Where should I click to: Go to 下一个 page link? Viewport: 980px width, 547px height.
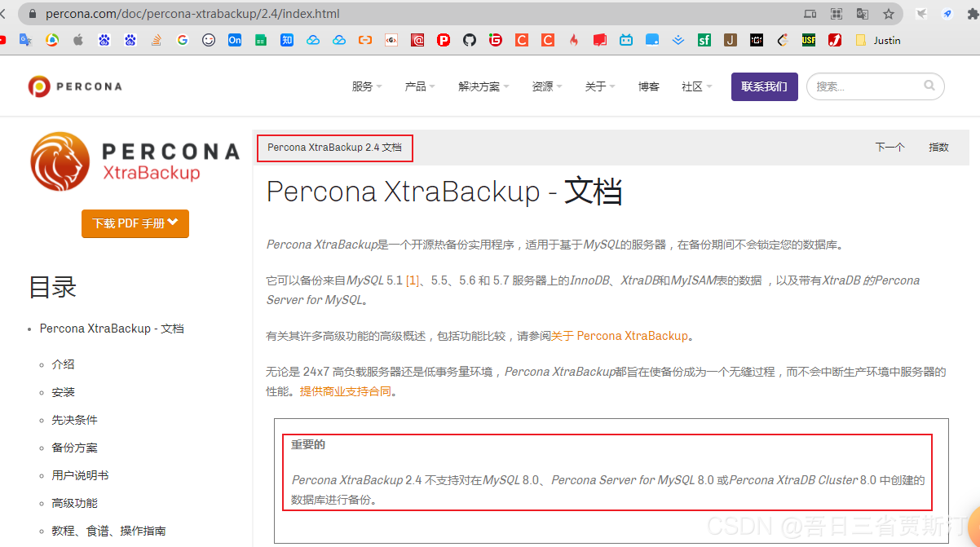point(890,148)
